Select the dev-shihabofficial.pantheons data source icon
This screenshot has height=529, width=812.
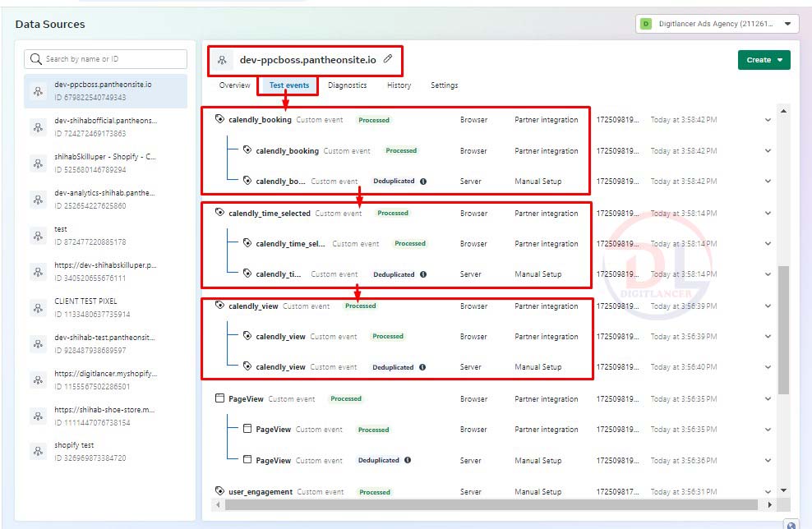(x=38, y=127)
